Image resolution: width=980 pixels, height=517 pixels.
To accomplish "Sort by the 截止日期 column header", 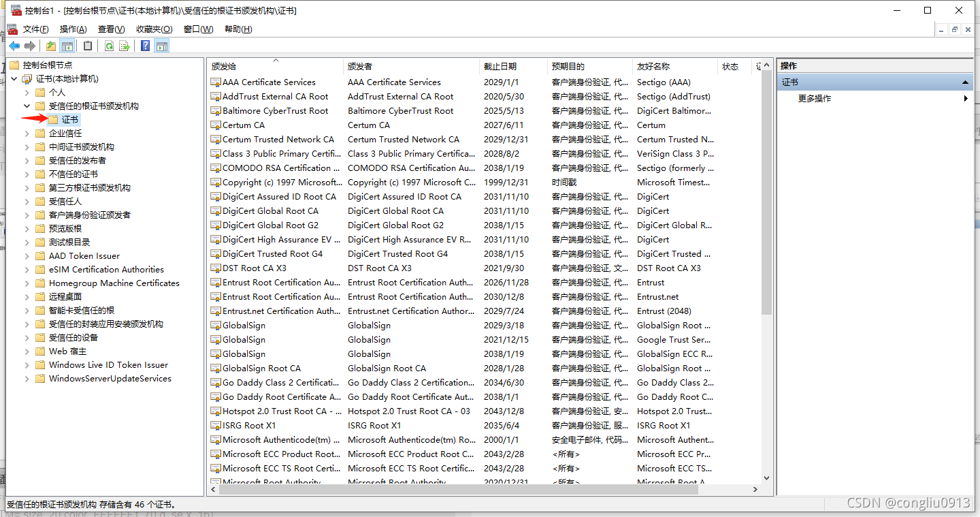I will coord(514,66).
